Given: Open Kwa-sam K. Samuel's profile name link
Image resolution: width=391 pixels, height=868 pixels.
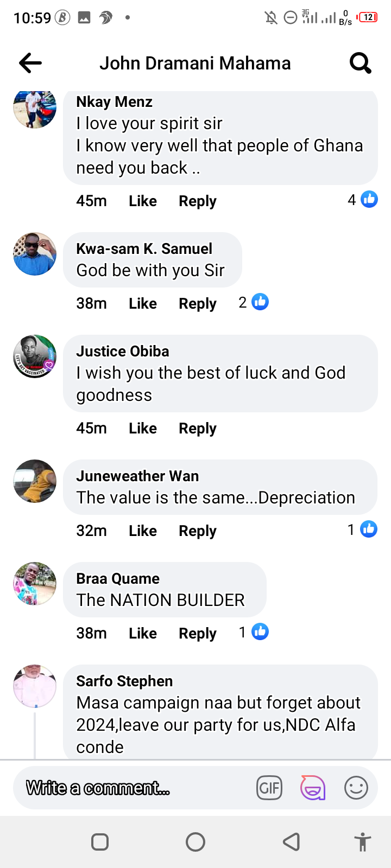Looking at the screenshot, I should 144,248.
